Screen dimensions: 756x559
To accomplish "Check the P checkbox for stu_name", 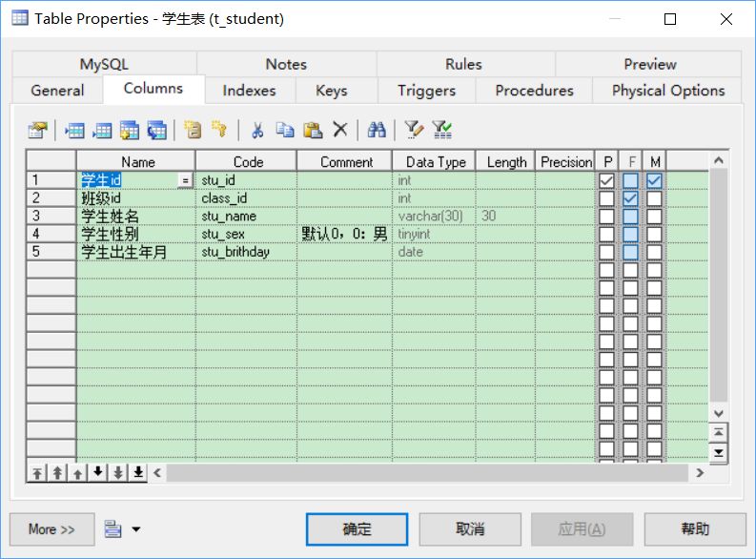I will (606, 217).
